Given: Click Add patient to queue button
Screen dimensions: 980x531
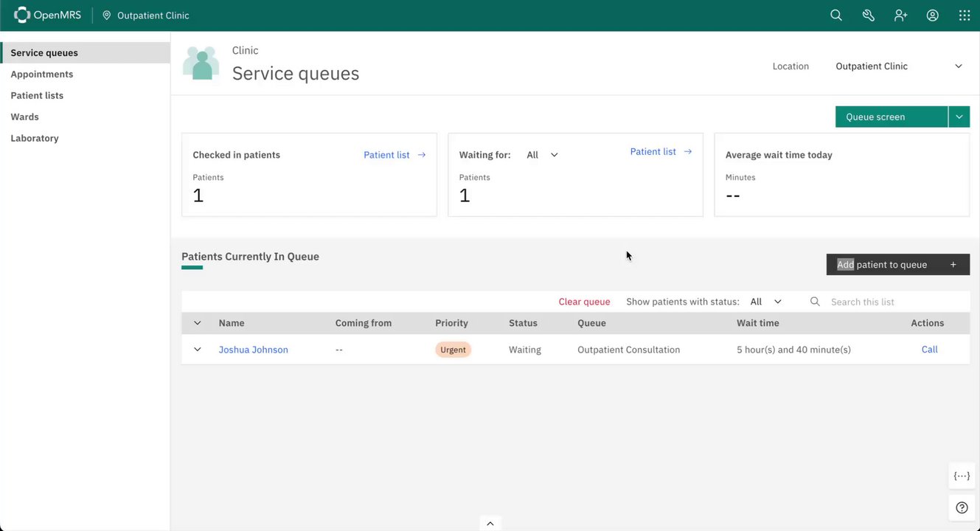Looking at the screenshot, I should 897,265.
